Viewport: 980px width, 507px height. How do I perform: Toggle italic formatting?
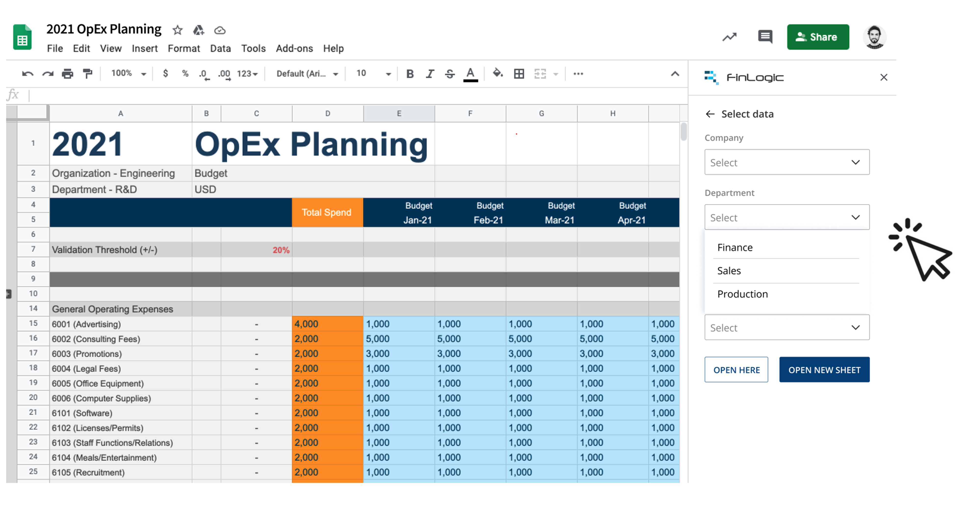coord(430,74)
